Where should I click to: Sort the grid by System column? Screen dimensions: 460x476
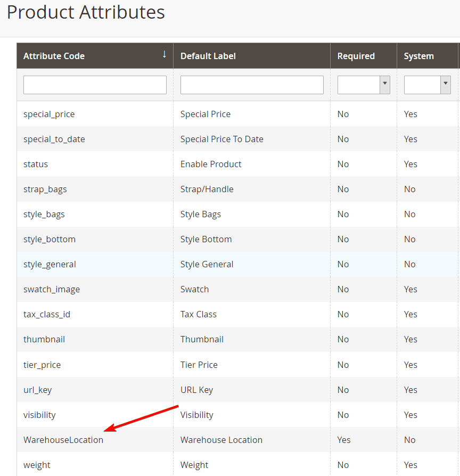tap(418, 55)
